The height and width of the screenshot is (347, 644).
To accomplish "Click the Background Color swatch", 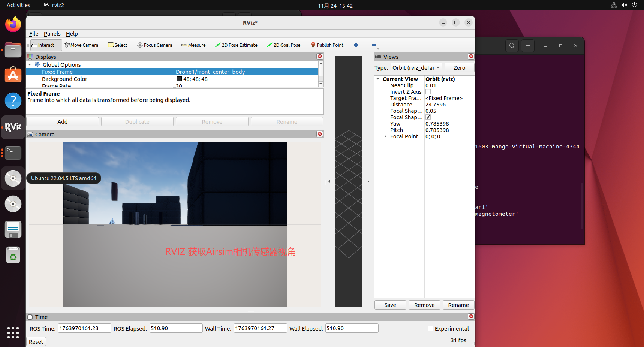I will click(x=179, y=79).
